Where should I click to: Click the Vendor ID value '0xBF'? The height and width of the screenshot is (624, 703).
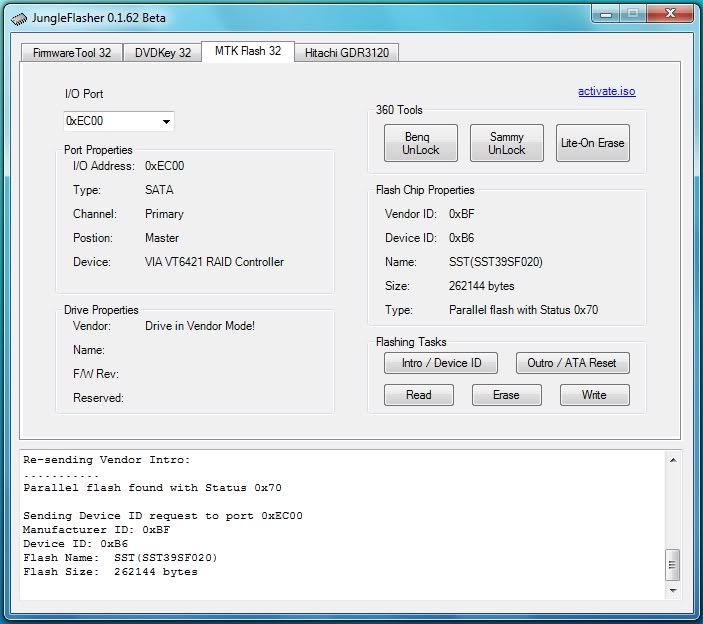tap(461, 214)
